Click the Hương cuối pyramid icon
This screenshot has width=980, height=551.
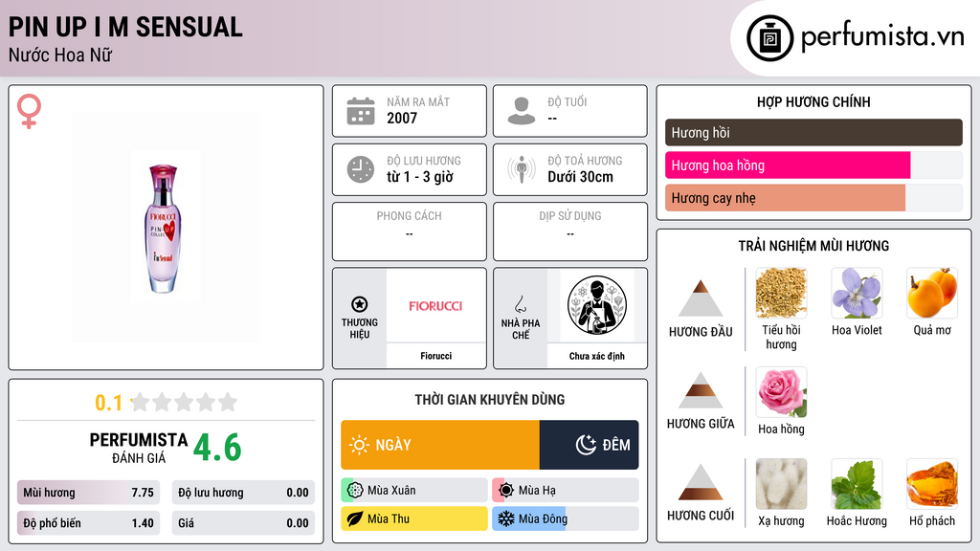click(x=701, y=482)
